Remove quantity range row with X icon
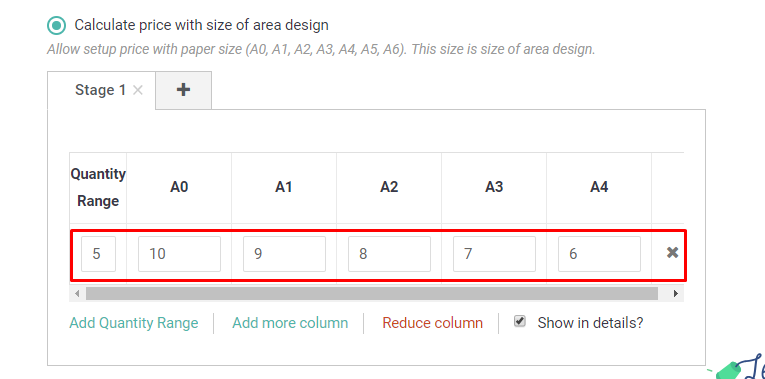This screenshot has width=765, height=379. point(672,253)
